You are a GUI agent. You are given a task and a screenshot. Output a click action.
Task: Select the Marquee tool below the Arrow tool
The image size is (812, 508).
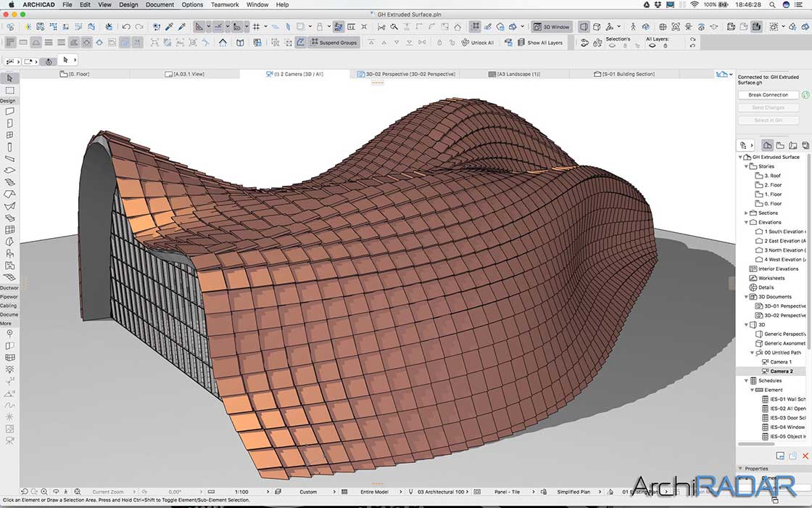[9, 91]
